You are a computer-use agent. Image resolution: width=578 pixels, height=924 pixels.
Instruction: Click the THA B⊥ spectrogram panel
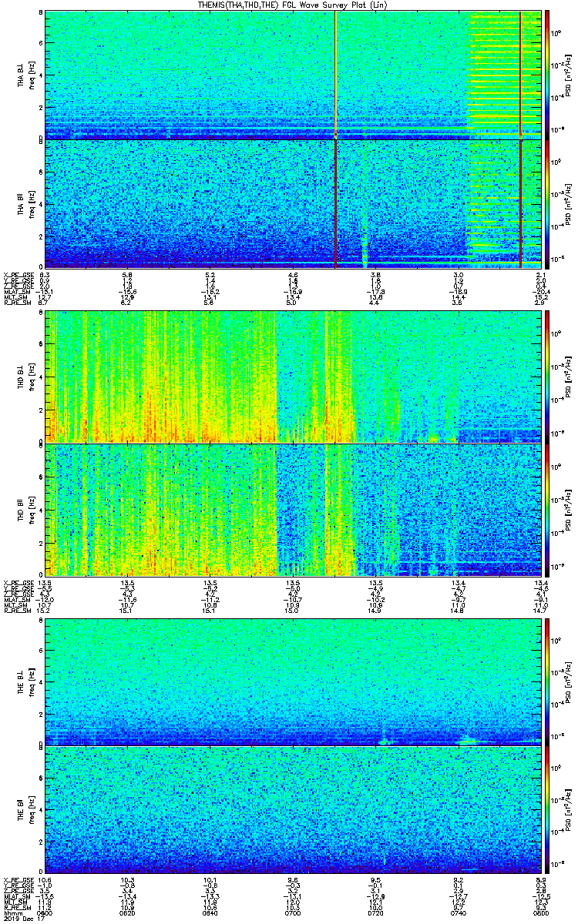click(293, 75)
